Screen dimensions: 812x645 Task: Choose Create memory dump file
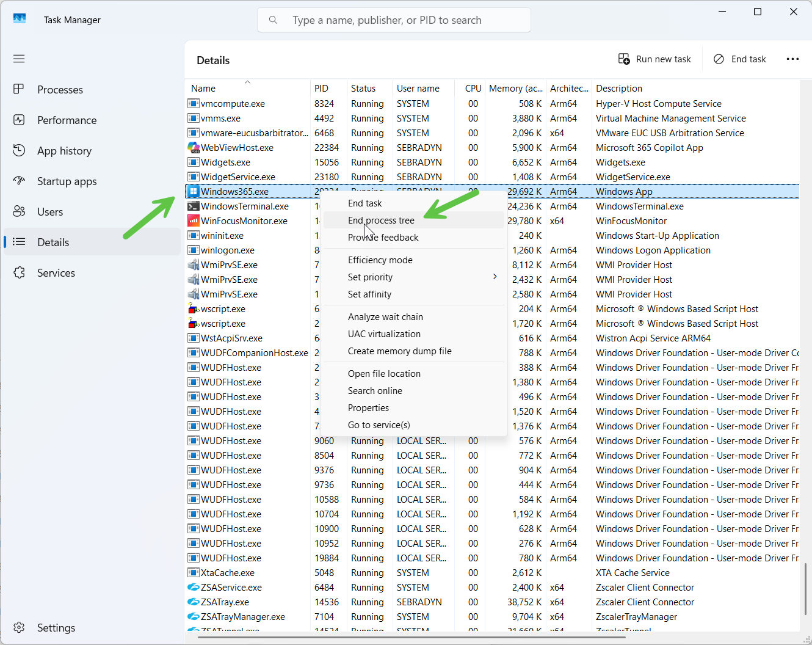click(414, 351)
